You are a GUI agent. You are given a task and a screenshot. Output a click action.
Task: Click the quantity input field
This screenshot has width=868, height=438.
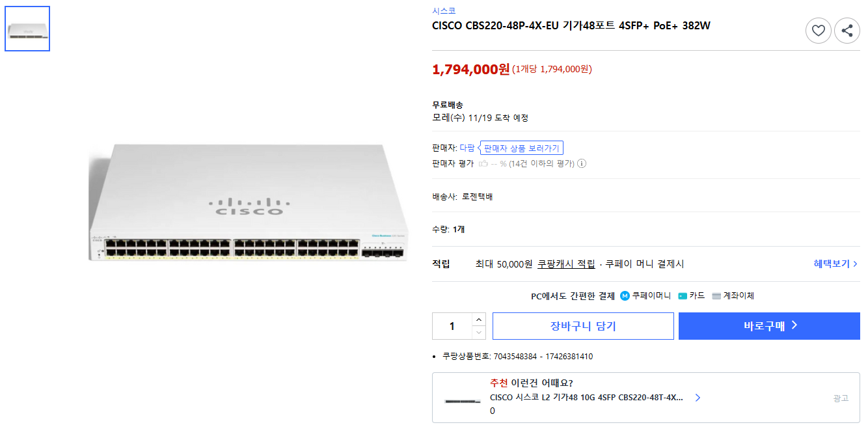coord(452,326)
